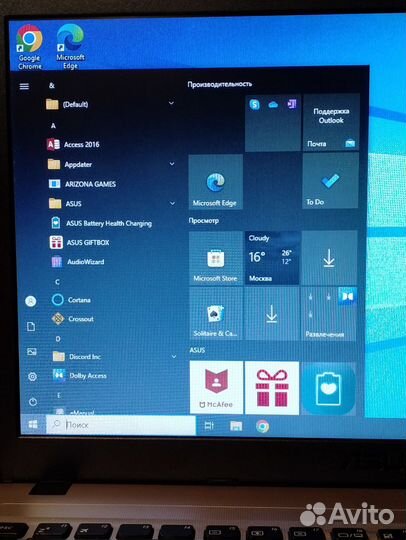This screenshot has width=406, height=540.
Task: Open the Solitaire & Casual Games tile
Action: (216, 314)
